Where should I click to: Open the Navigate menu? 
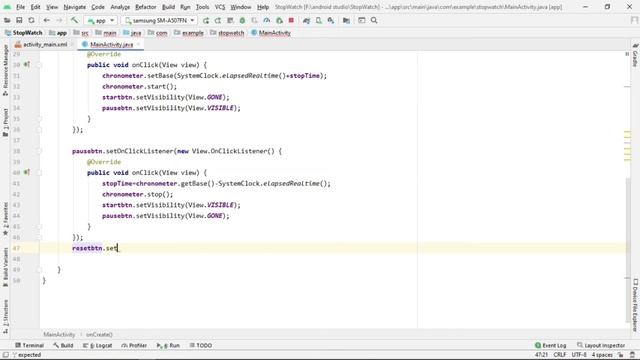75,7
